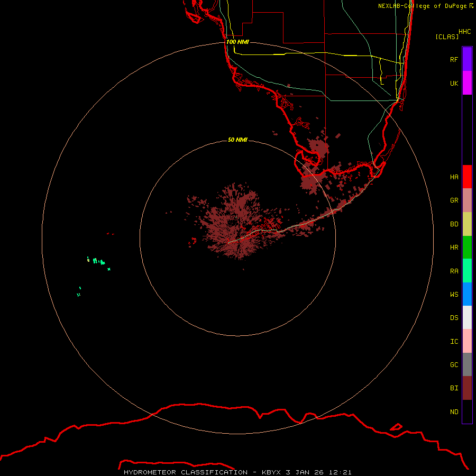Image resolution: width=476 pixels, height=476 pixels.
Task: Click the "RF" legend label
Action: point(454,59)
